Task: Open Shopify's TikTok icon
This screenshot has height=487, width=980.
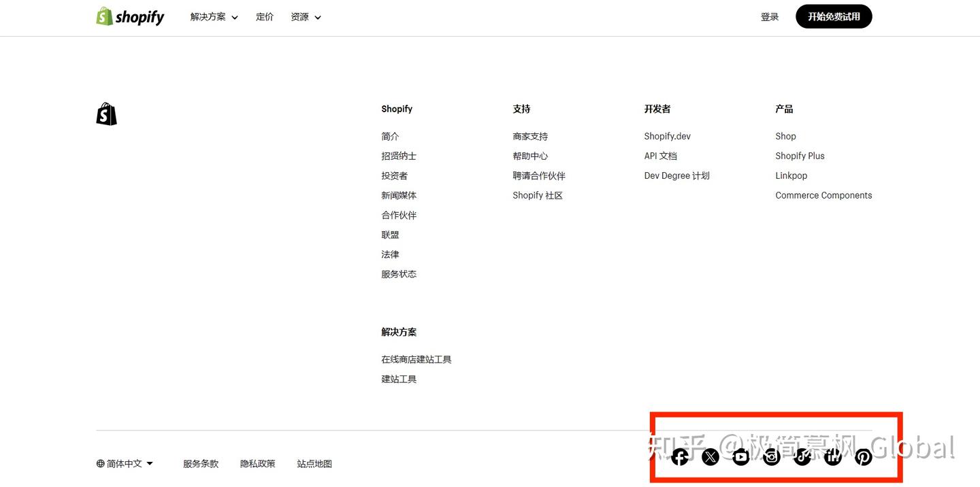Action: [x=802, y=457]
